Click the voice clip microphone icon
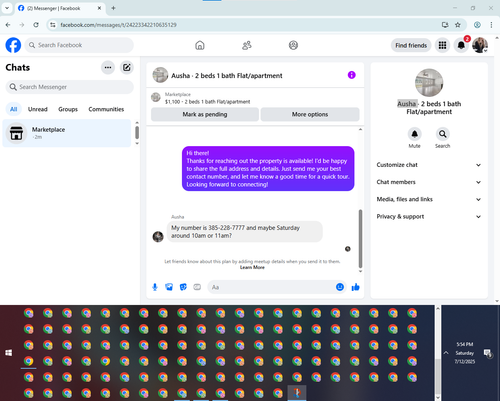 pyautogui.click(x=155, y=287)
